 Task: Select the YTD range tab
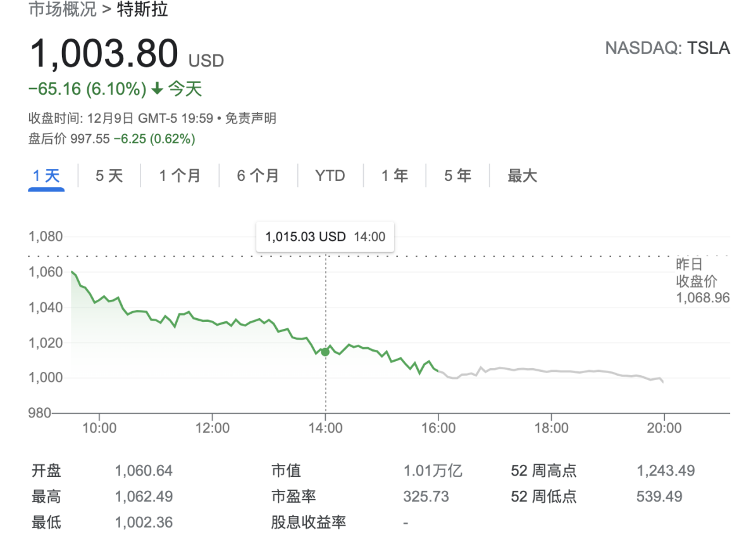click(x=330, y=175)
